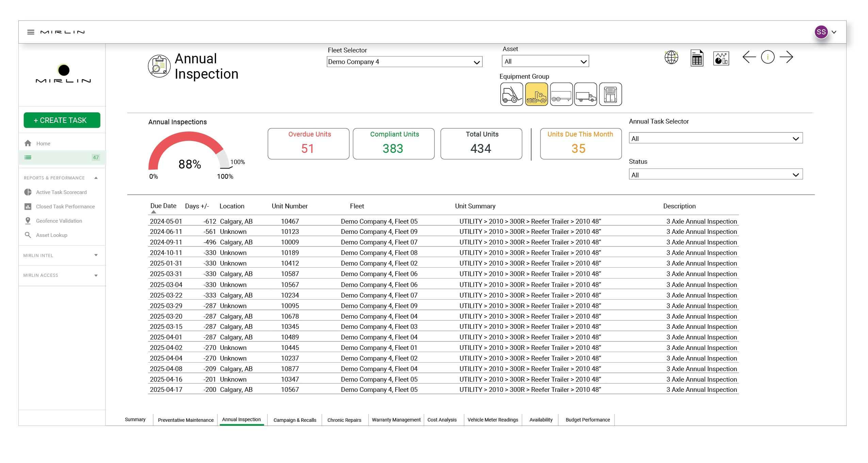Open the globe map view icon

[671, 58]
